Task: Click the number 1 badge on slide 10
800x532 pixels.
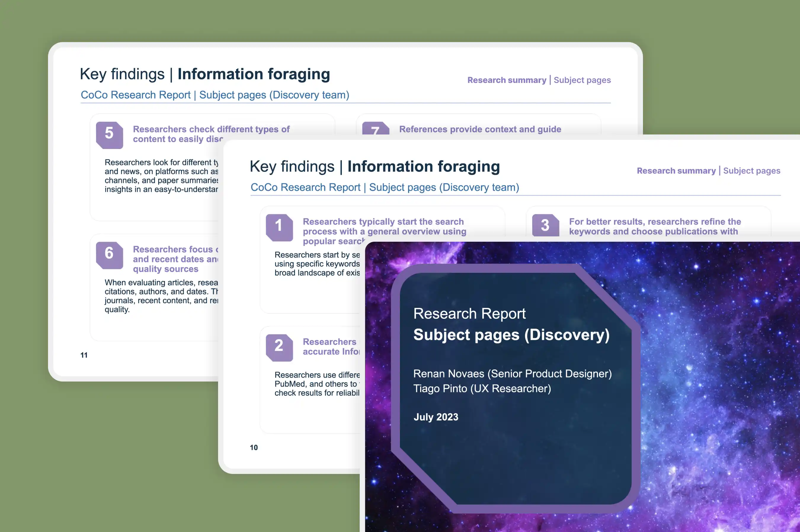Action: click(x=279, y=227)
